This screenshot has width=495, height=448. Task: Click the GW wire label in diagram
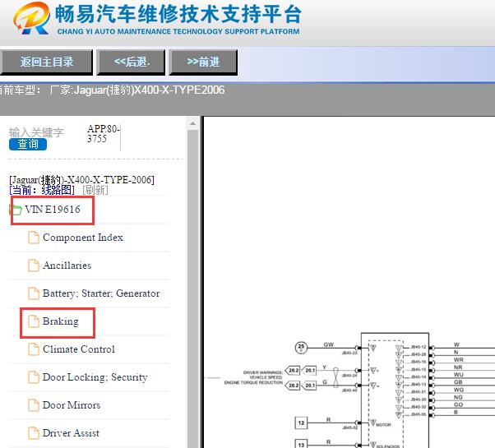click(328, 344)
